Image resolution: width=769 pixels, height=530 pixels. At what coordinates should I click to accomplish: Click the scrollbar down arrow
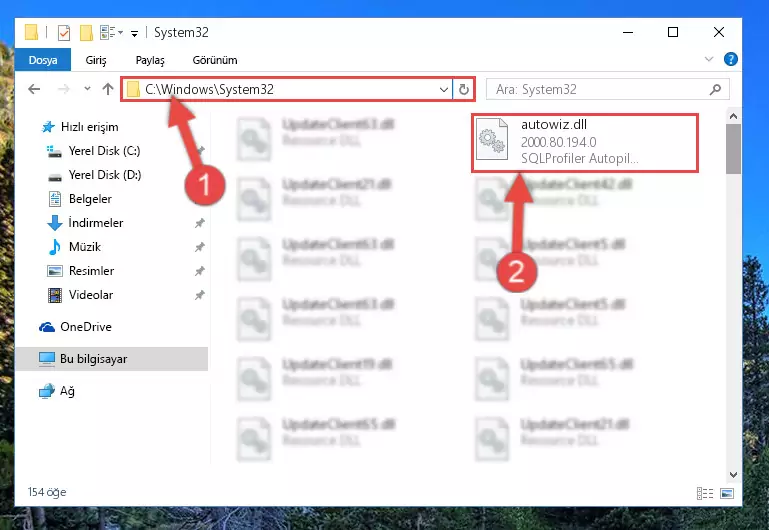tap(733, 475)
